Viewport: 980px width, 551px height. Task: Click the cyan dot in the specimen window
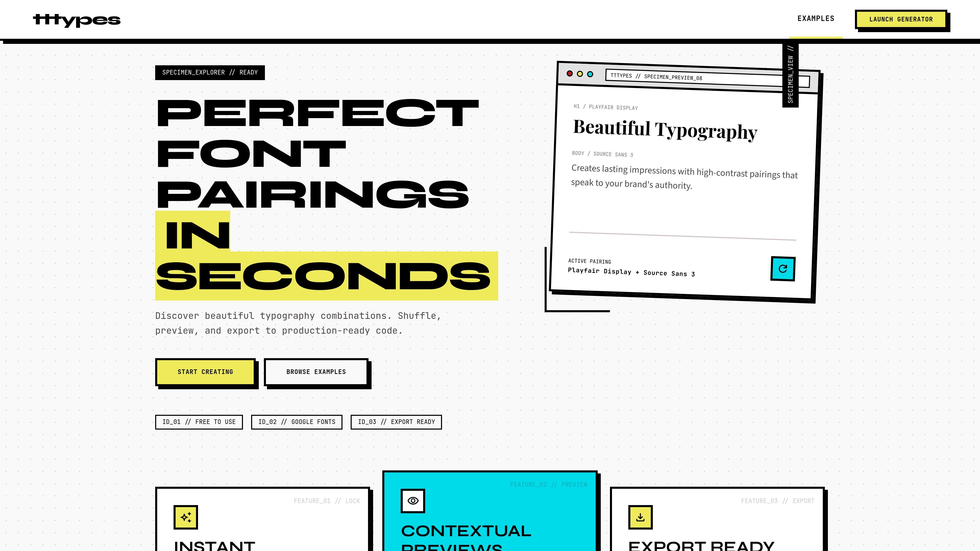pos(590,74)
